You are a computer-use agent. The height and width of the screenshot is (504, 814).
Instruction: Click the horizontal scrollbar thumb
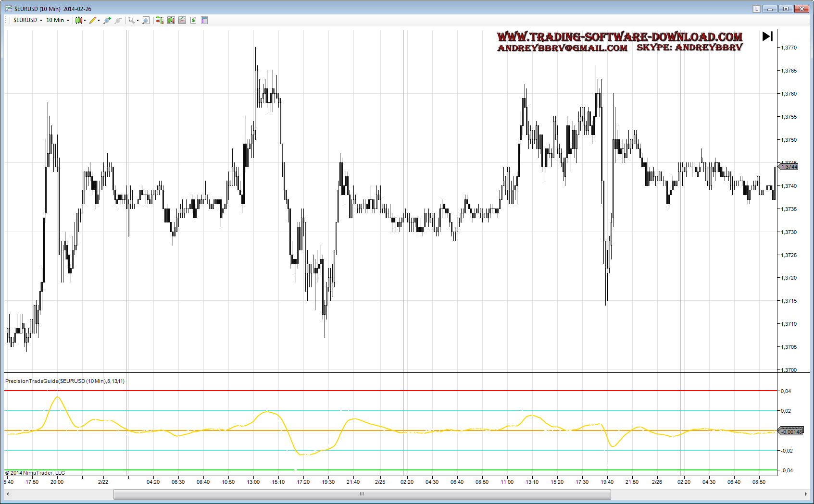[x=362, y=494]
